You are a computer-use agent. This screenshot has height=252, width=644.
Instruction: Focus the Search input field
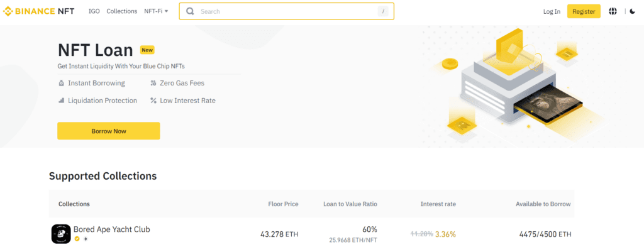coord(287,11)
